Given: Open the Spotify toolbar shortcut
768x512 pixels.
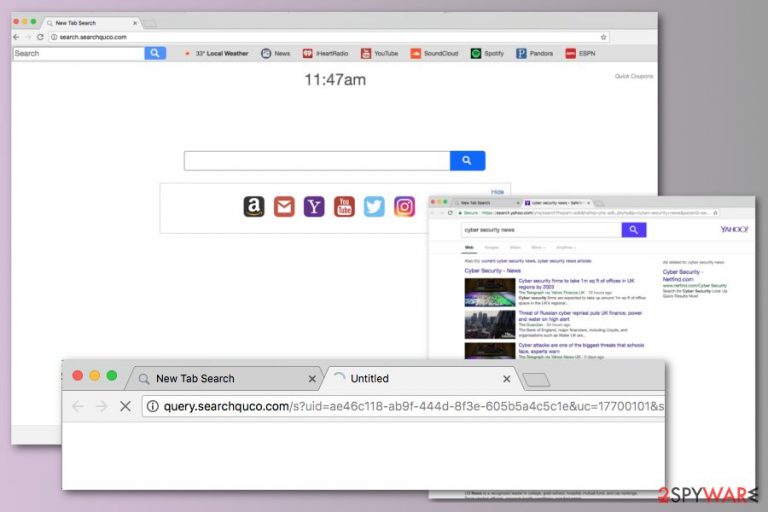Looking at the screenshot, I should point(487,53).
